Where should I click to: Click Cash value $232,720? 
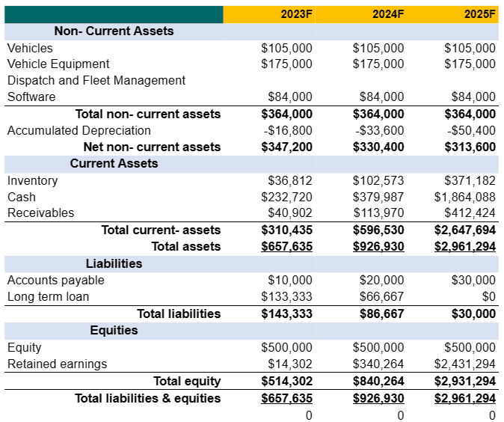286,198
